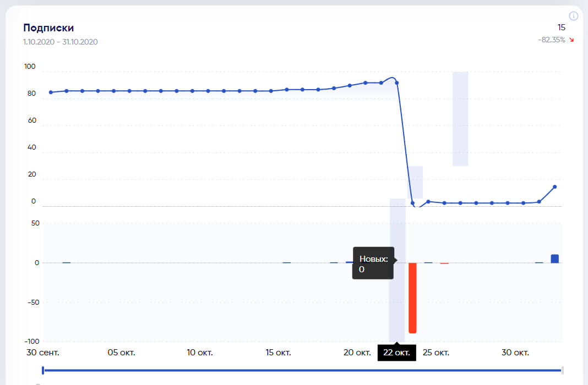Image resolution: width=588 pixels, height=385 pixels.
Task: Select the large red bar in the bar chart
Action: pos(412,298)
